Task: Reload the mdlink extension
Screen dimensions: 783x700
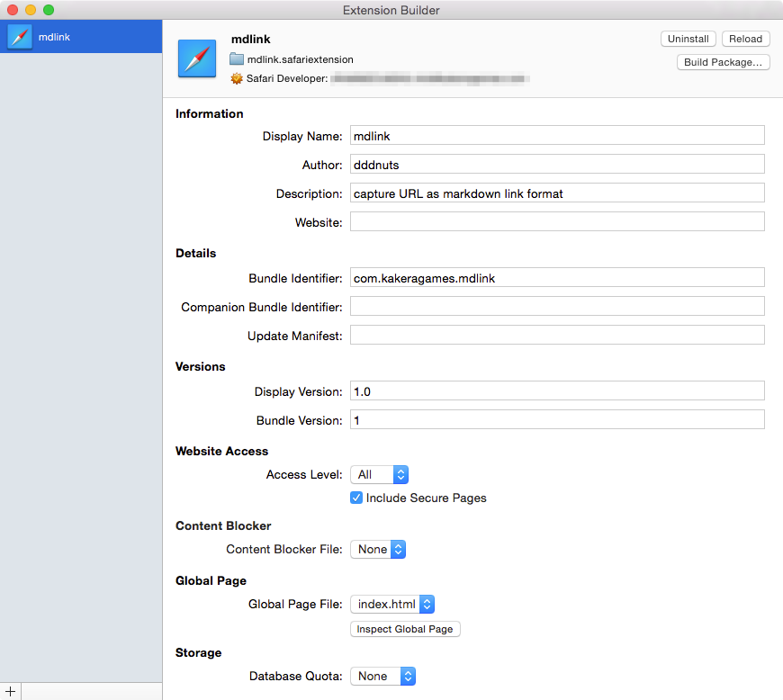Action: 745,39
